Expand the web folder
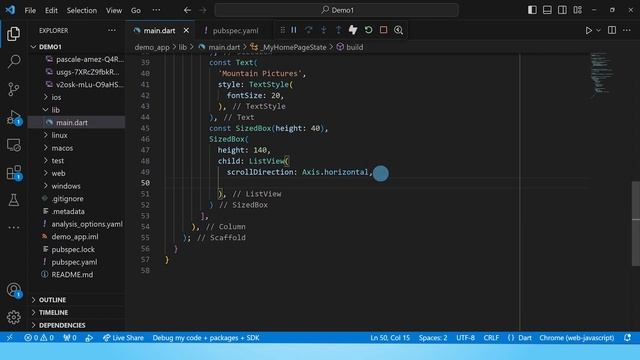 pos(58,173)
